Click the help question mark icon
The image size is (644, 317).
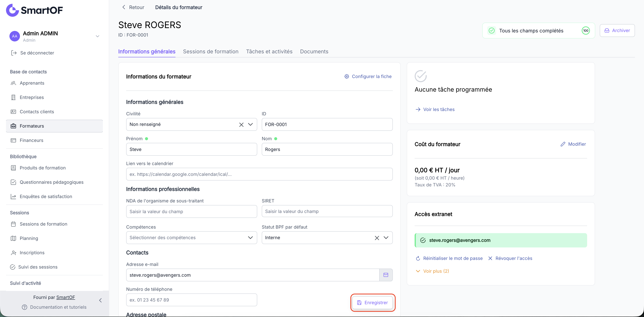(x=24, y=307)
